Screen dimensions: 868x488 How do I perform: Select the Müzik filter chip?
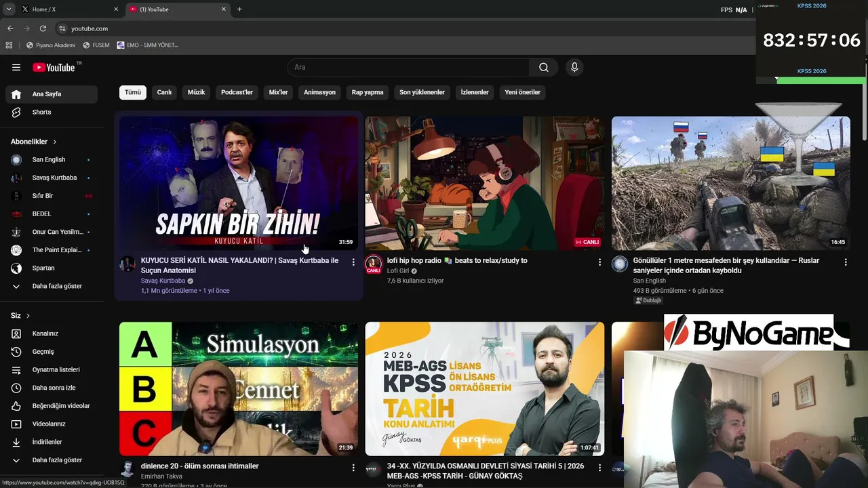point(196,92)
